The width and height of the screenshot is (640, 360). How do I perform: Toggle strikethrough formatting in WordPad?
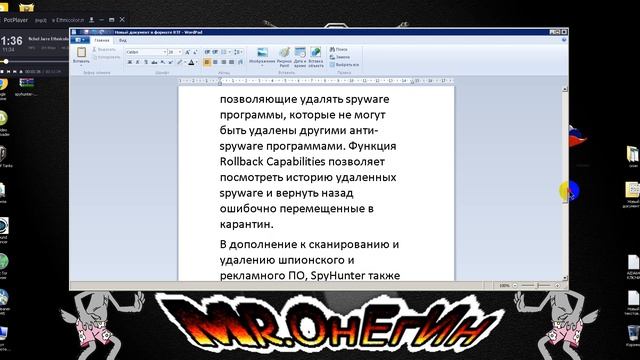coord(154,62)
